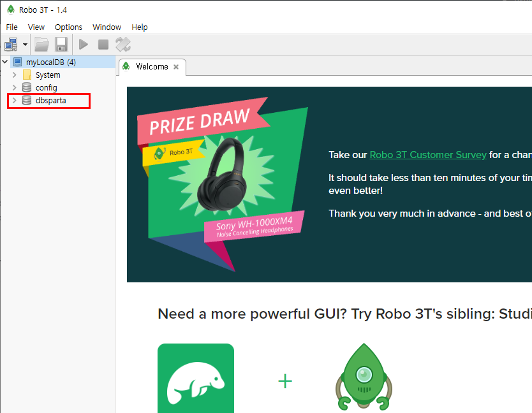Click the green Studio 3T manatee logo
The image size is (532, 413).
tap(196, 378)
